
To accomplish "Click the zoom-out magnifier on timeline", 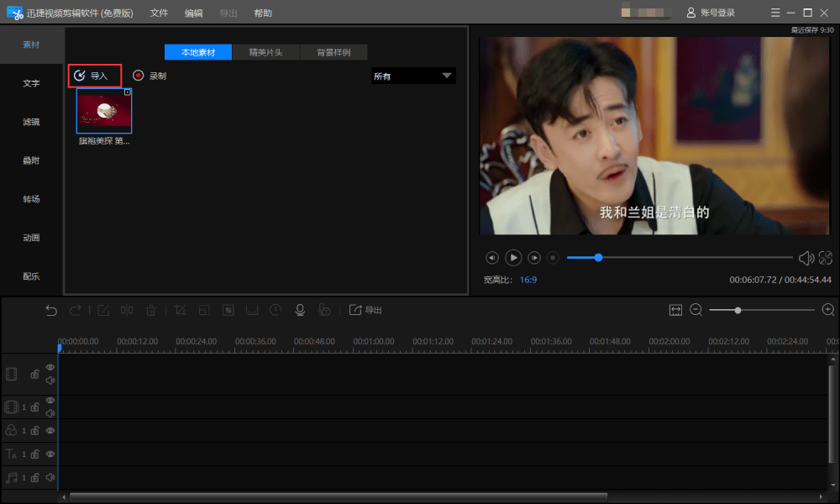I will (x=696, y=310).
